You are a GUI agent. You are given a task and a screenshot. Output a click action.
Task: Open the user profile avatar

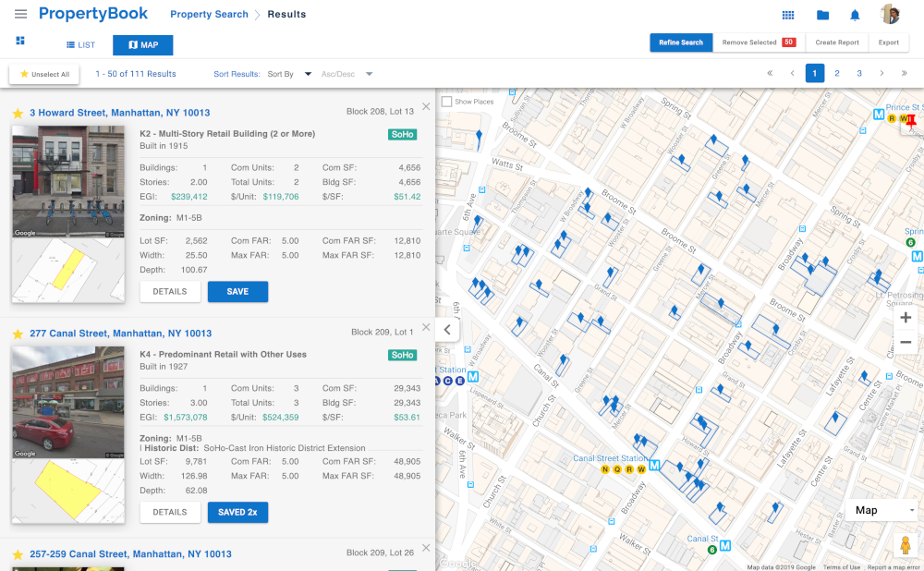click(x=891, y=15)
